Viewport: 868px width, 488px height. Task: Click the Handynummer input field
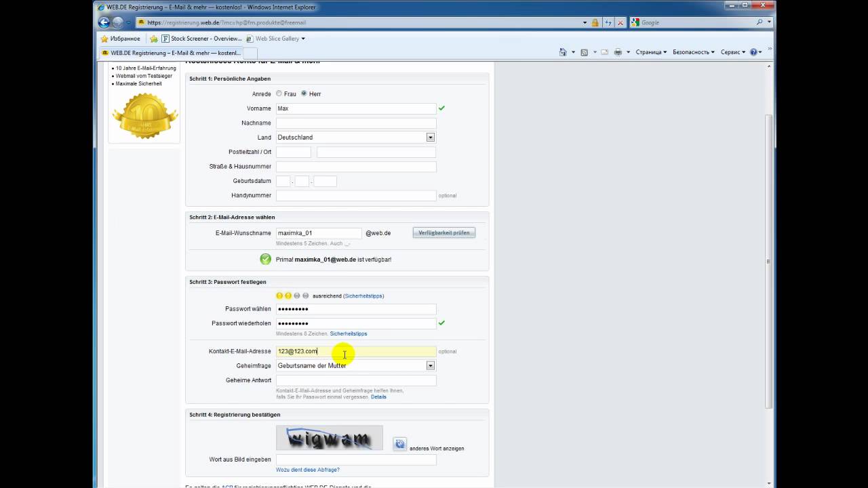tap(356, 195)
